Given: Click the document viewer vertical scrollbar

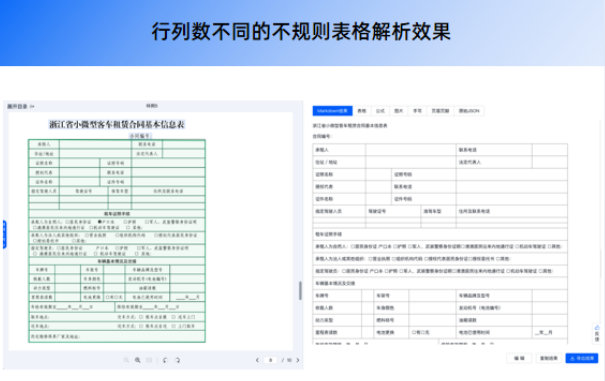Looking at the screenshot, I should (300, 291).
